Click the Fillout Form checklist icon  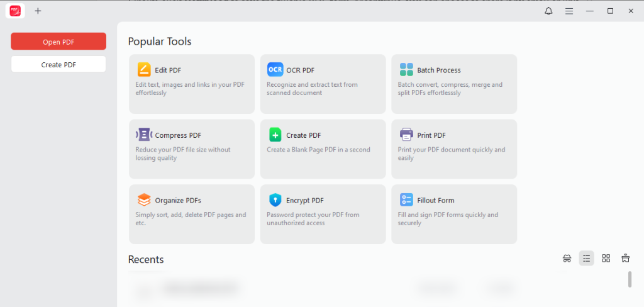point(406,200)
